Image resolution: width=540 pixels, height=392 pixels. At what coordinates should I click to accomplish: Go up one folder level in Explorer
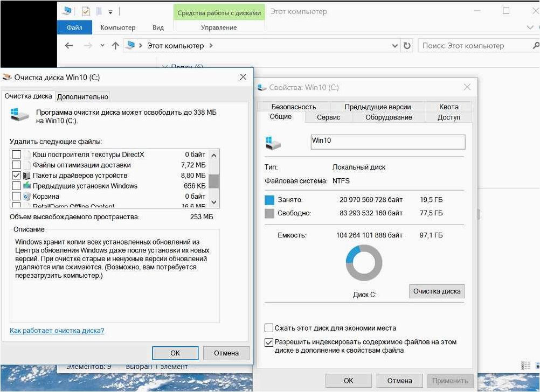[115, 45]
